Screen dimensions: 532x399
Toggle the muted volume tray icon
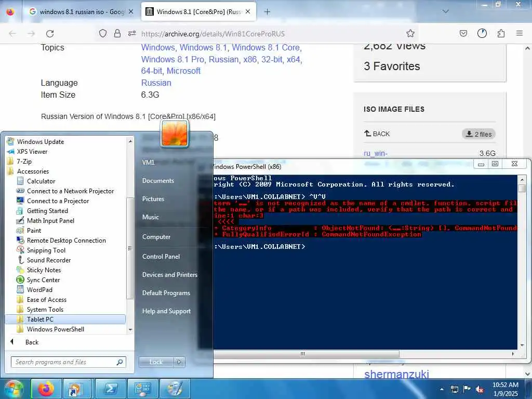point(480,389)
